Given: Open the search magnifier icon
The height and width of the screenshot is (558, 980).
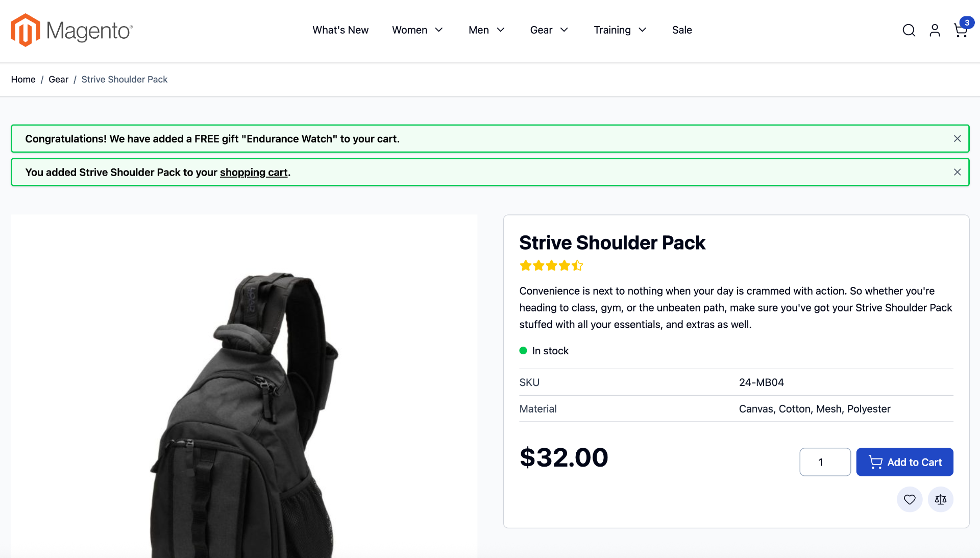Looking at the screenshot, I should pyautogui.click(x=909, y=31).
